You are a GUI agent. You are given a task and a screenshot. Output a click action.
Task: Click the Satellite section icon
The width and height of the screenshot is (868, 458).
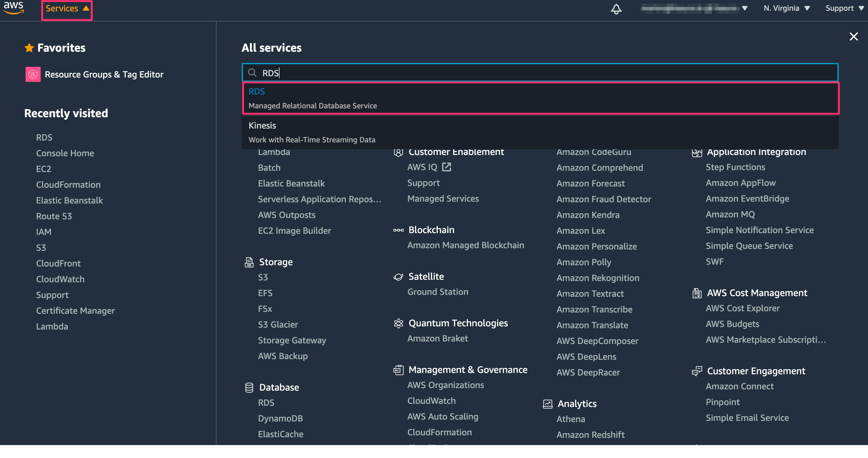[x=398, y=277]
